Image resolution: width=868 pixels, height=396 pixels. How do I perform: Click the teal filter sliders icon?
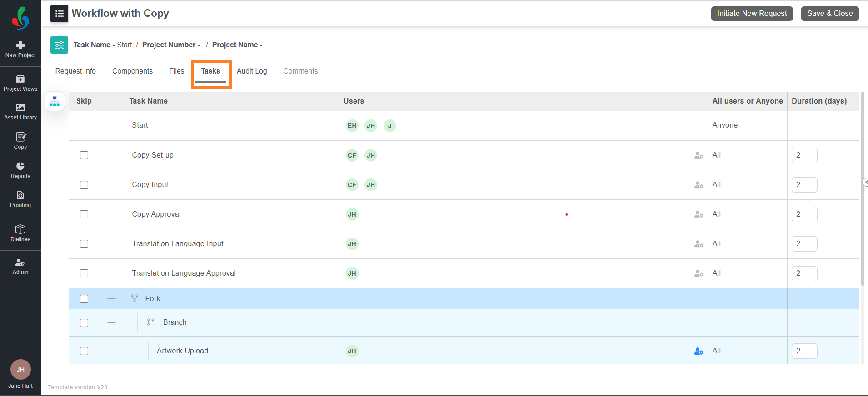[59, 45]
